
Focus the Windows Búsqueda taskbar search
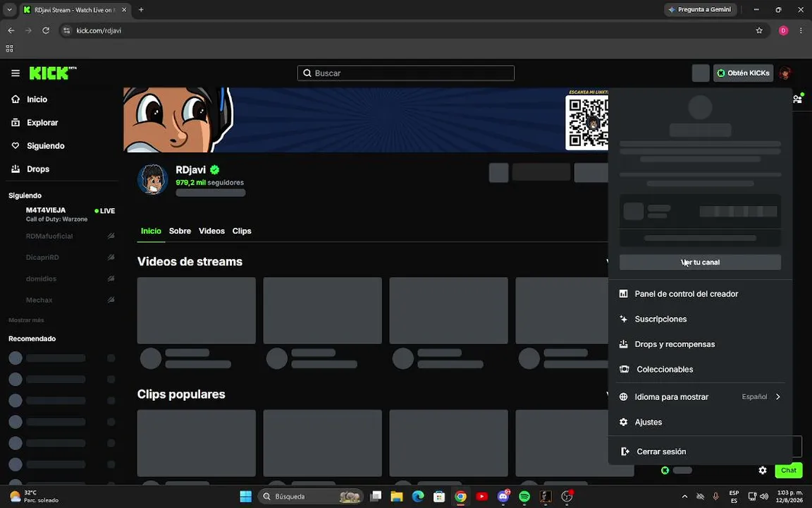coord(311,497)
